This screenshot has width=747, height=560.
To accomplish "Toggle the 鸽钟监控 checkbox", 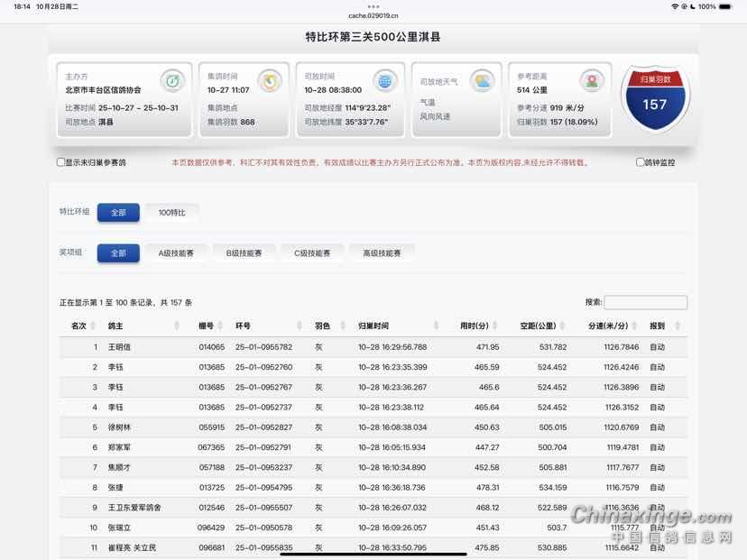I will (641, 162).
